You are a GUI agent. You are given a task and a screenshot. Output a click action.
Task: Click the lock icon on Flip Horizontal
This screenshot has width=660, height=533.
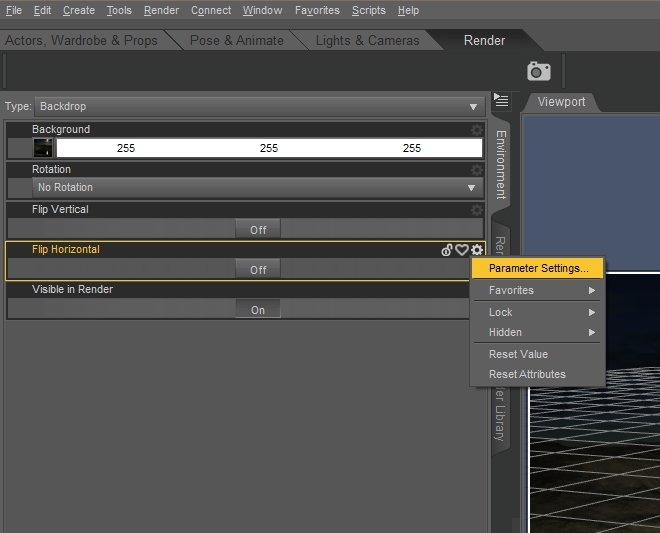tap(447, 250)
